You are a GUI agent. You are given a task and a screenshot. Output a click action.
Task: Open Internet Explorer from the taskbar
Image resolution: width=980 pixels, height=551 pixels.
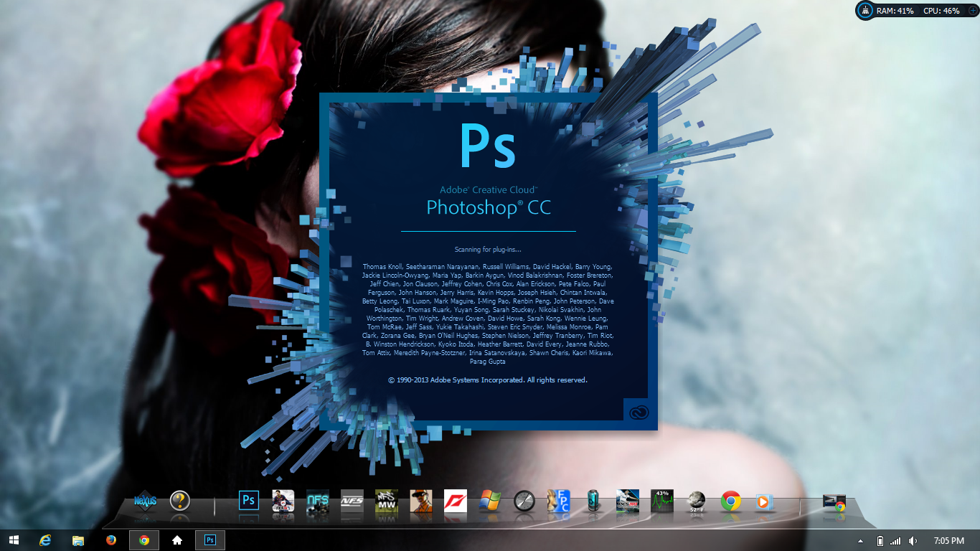47,540
